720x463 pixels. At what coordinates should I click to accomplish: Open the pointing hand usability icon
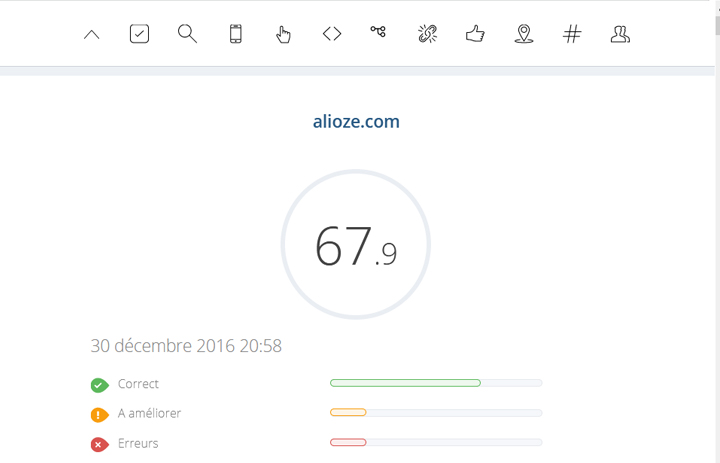tap(283, 34)
